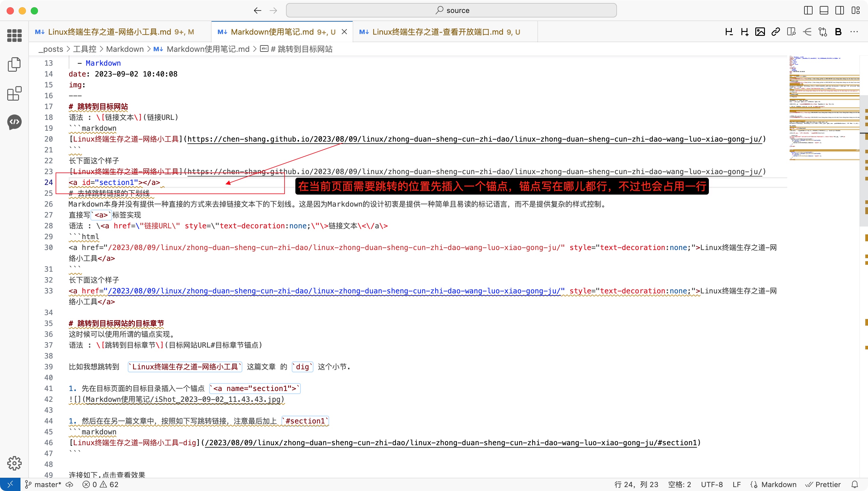Screen dimensions: 868x491
Task: Toggle the bottom panel visibility
Action: [824, 11]
